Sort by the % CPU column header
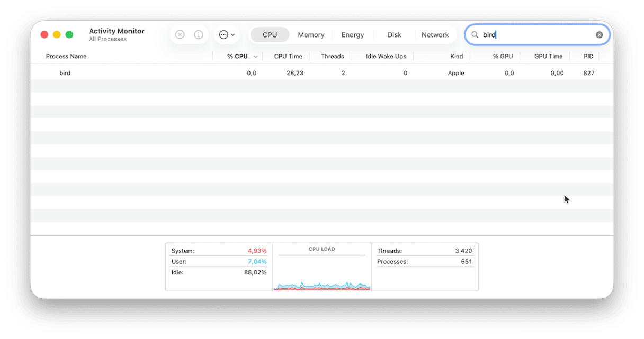644x339 pixels. coord(237,57)
